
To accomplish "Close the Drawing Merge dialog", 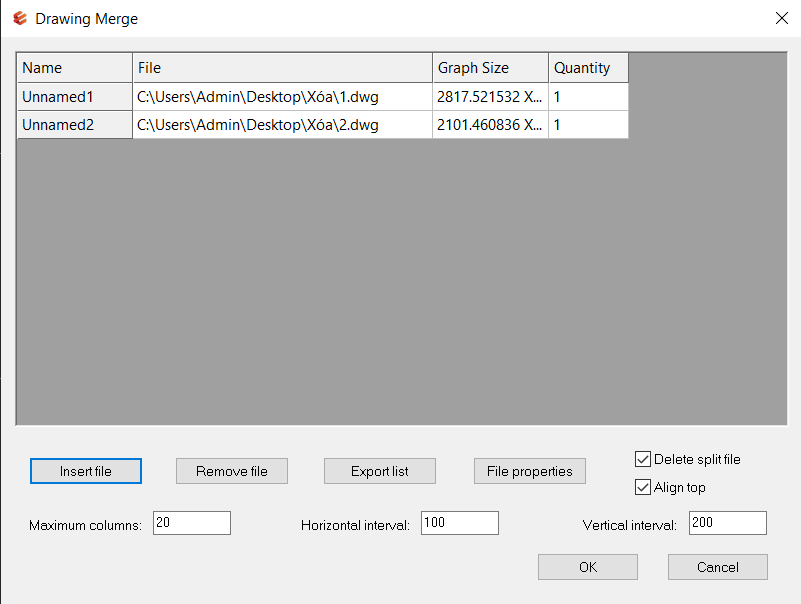I will click(781, 18).
